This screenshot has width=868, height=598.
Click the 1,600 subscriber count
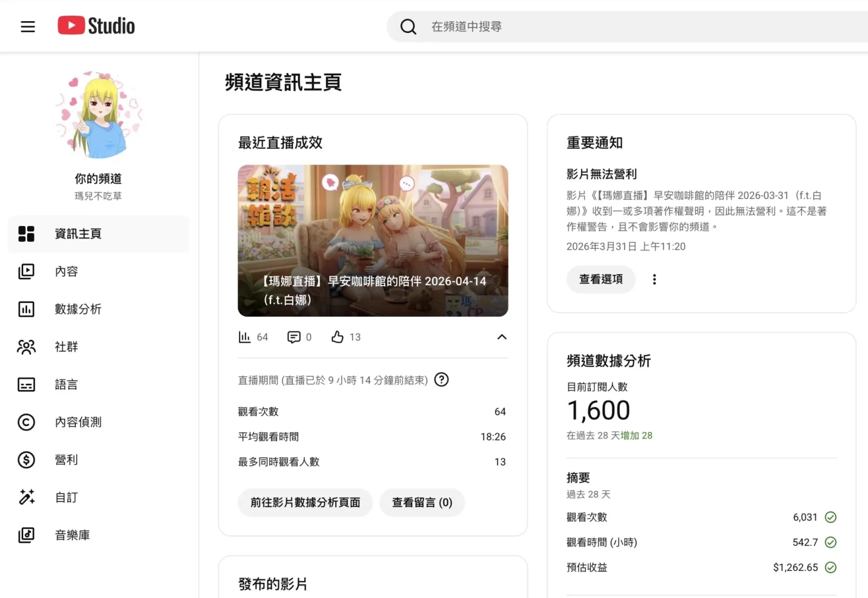coord(598,410)
